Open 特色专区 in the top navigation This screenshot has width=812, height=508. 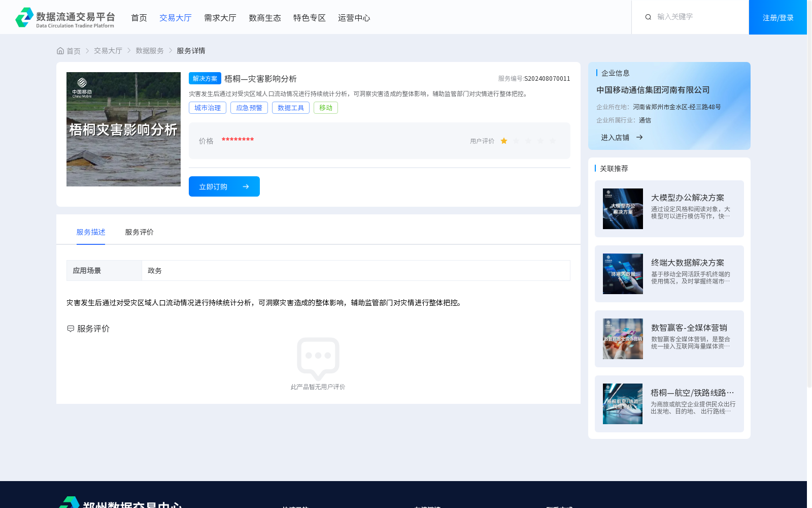click(x=310, y=18)
